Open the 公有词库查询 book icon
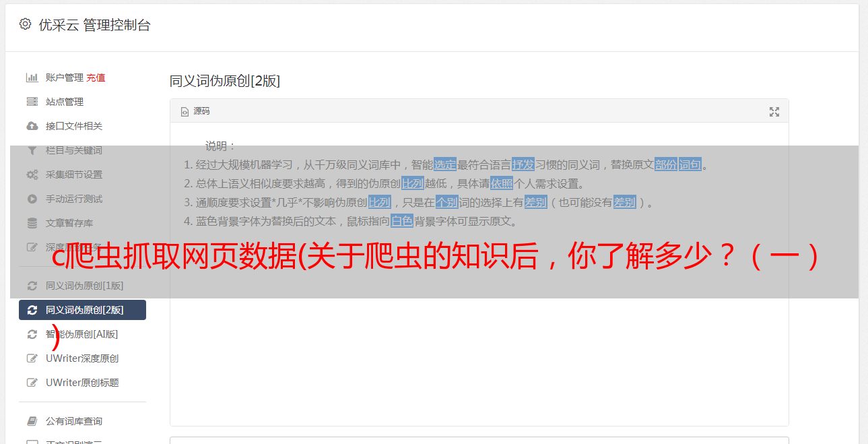Viewport: 868px width, 444px height. coord(32,421)
